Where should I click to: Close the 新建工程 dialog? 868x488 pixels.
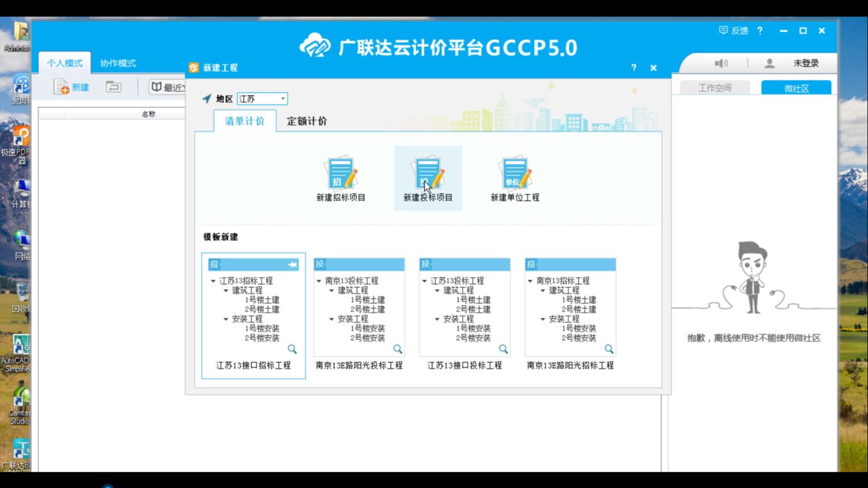click(653, 68)
